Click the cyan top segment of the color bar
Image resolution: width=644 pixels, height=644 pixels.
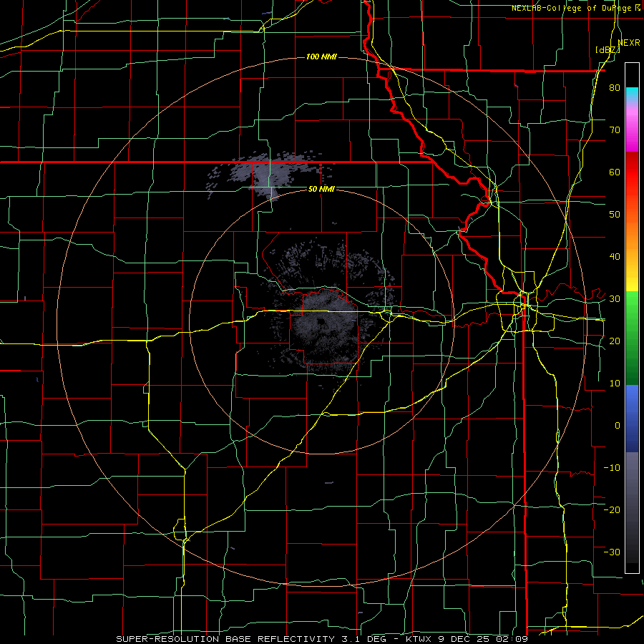632,94
